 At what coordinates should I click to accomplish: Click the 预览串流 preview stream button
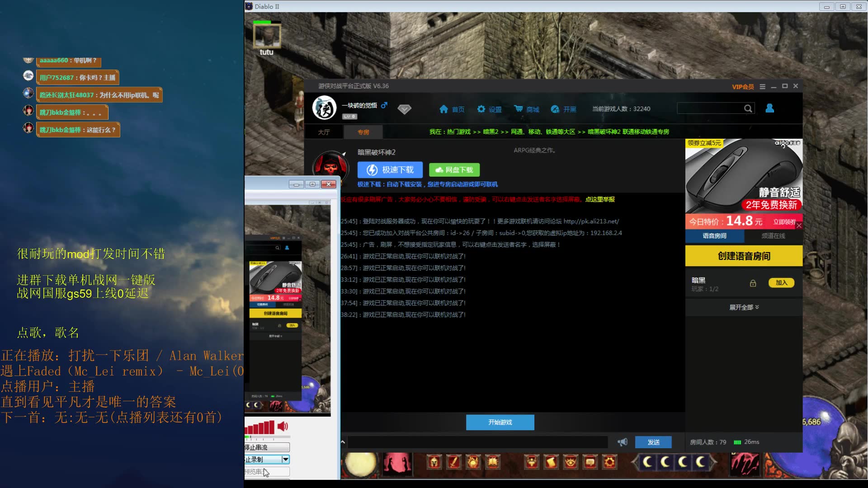[267, 472]
